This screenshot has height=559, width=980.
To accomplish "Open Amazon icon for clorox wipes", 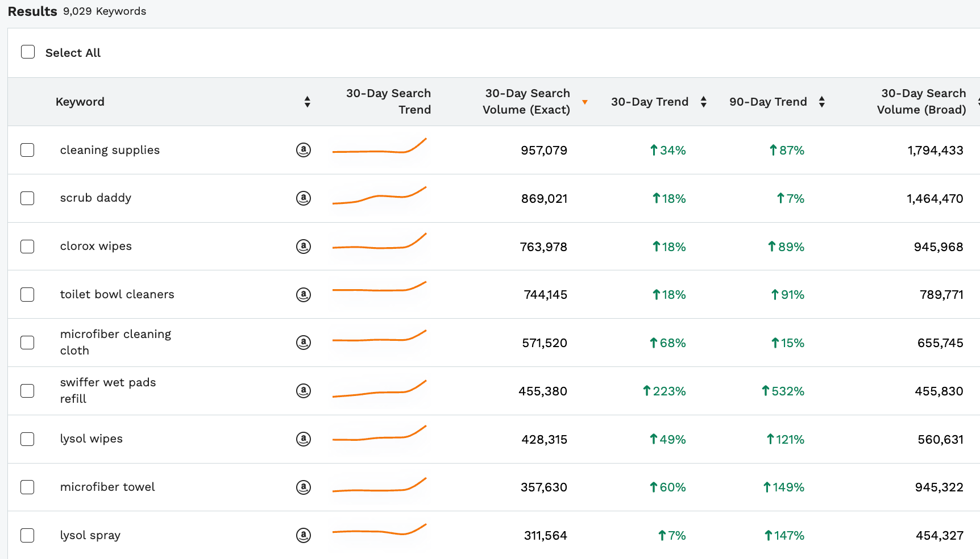I will (x=304, y=247).
